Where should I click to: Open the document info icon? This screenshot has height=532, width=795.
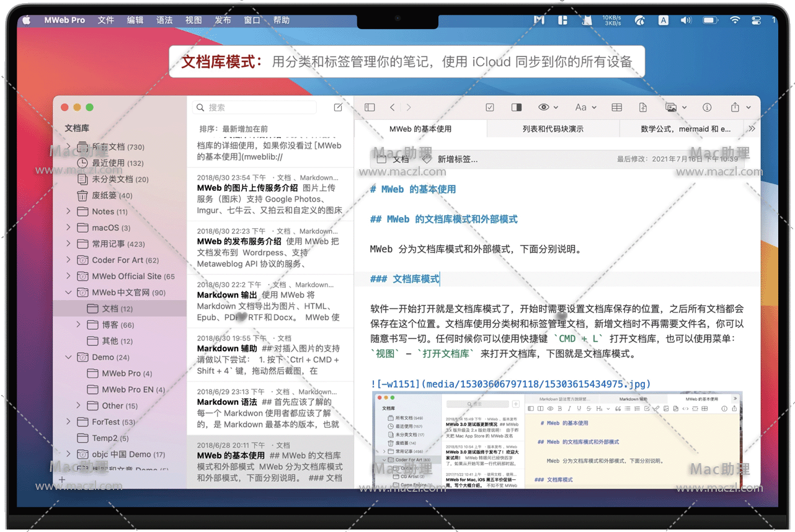707,107
